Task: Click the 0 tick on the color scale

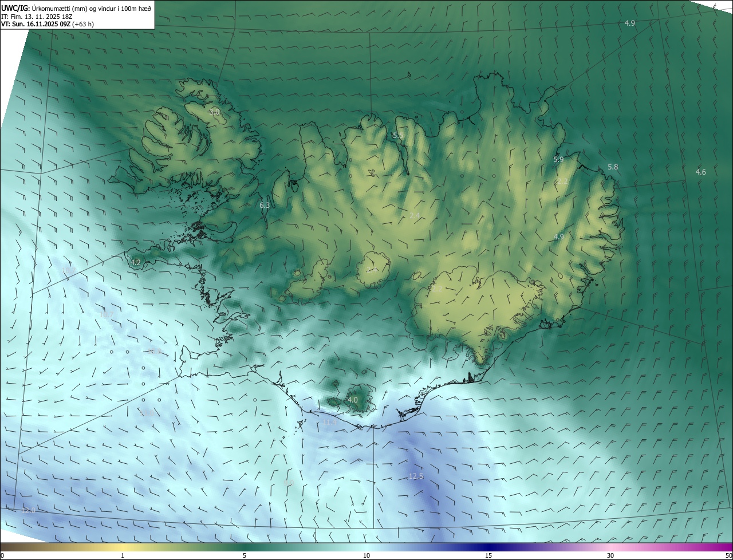Action: [2, 555]
